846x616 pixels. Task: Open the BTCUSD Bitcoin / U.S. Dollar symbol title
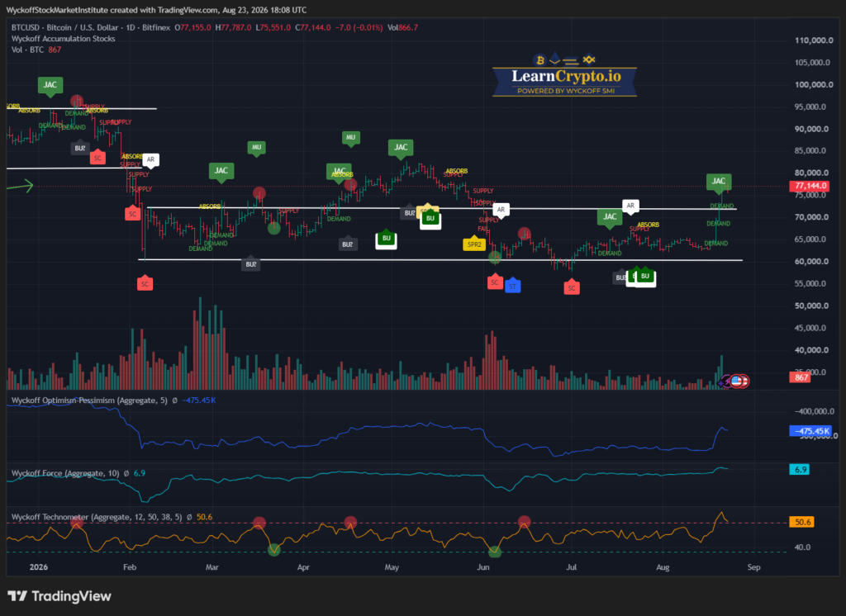tap(91, 27)
